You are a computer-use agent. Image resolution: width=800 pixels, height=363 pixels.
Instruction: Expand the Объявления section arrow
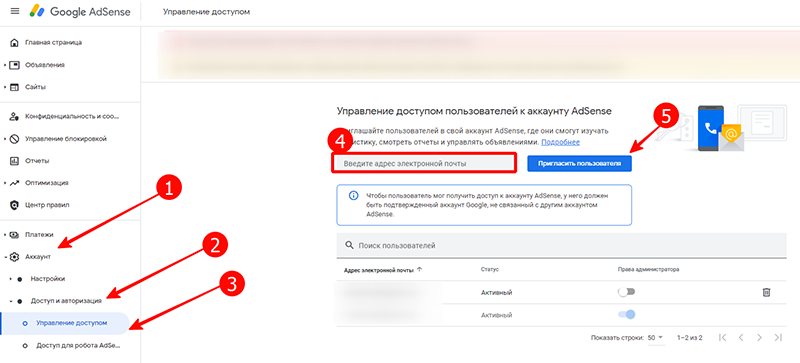click(x=5, y=65)
